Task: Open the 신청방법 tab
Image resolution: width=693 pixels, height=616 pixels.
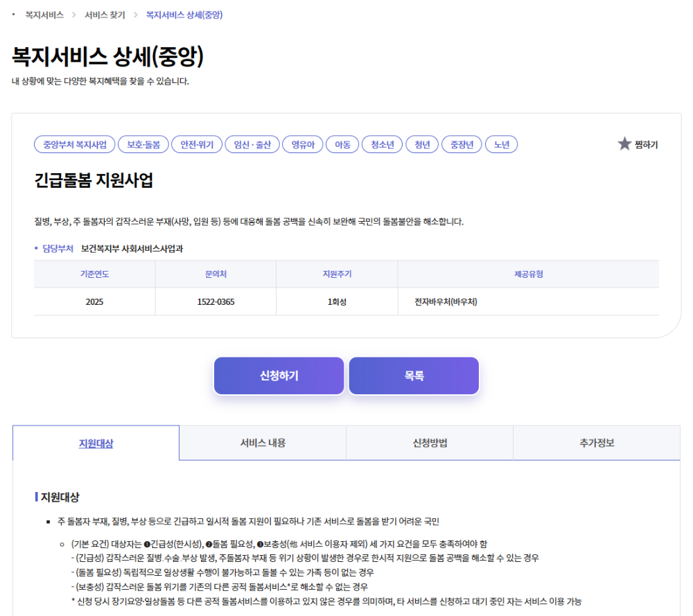Action: [x=429, y=443]
